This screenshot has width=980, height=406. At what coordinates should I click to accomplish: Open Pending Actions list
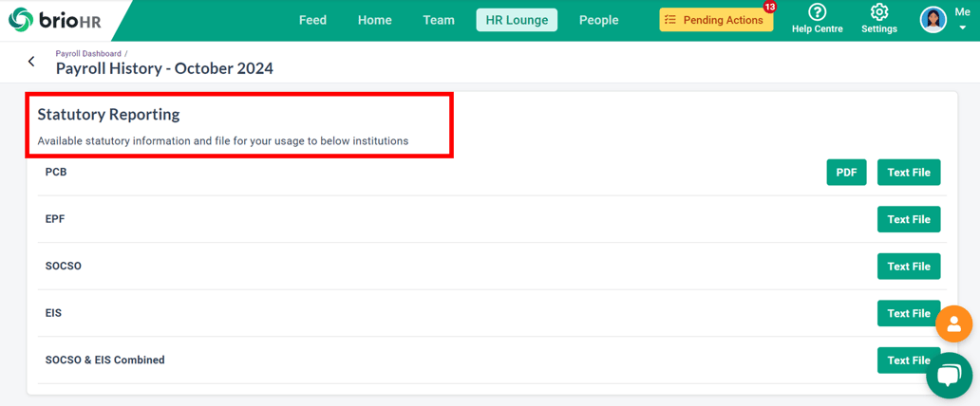pos(716,20)
